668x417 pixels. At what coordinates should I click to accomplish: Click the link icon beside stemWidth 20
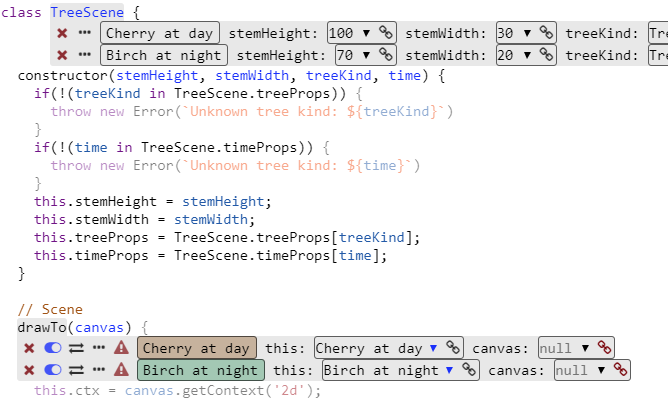pyautogui.click(x=545, y=55)
